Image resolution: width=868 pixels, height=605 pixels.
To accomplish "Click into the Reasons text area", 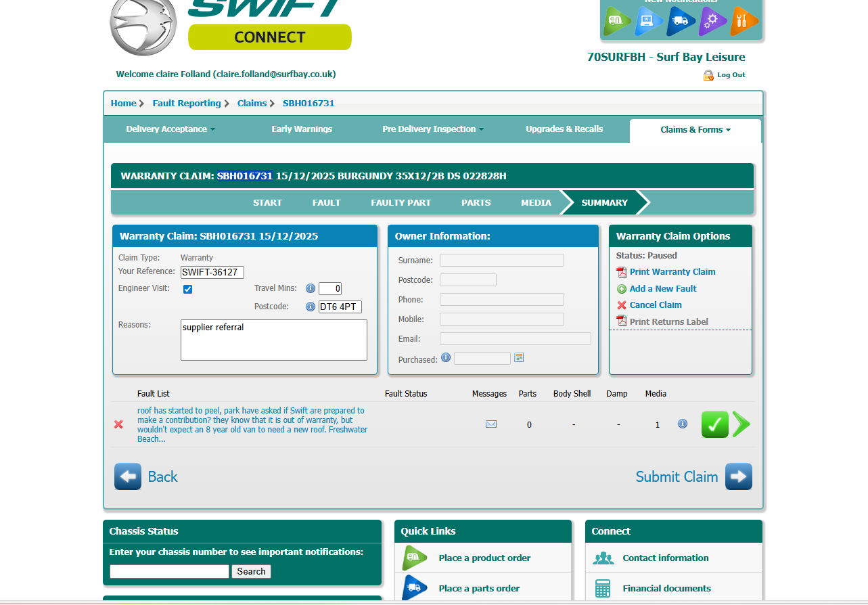I will (x=274, y=340).
